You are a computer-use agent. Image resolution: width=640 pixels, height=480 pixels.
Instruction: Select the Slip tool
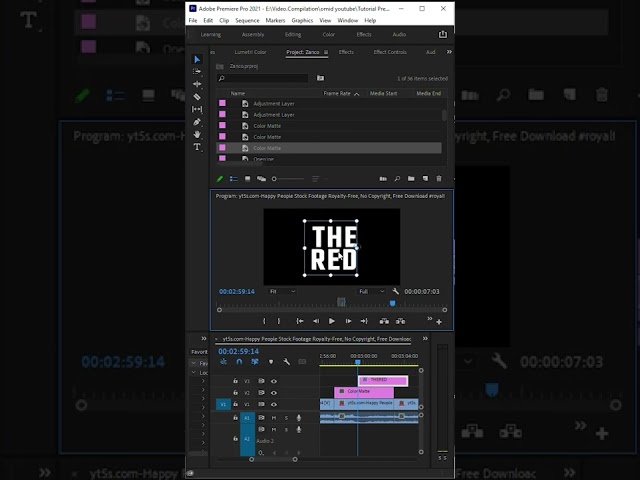point(197,109)
